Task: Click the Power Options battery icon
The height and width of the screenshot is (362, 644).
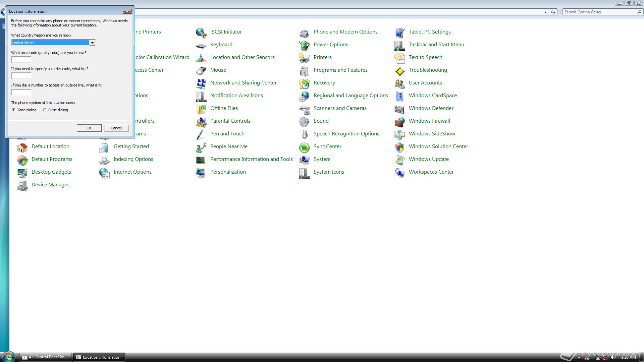Action: point(304,45)
